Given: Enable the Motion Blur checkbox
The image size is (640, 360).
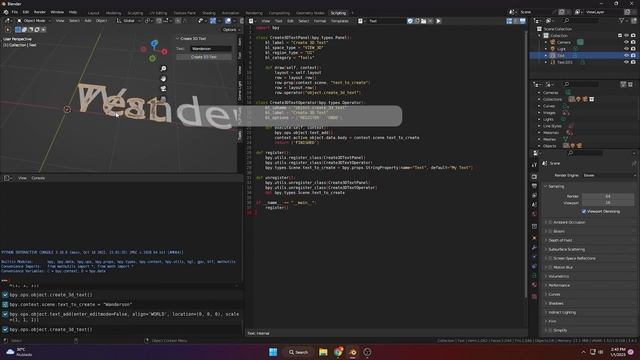Looking at the screenshot, I should point(550,267).
